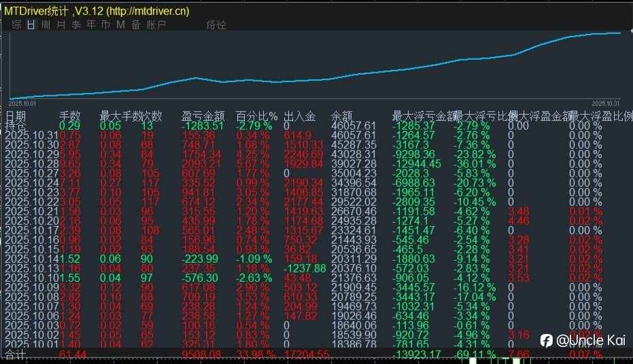This screenshot has height=364, width=633.
Task: Select the 日 daily statistics tab
Action: 31,24
